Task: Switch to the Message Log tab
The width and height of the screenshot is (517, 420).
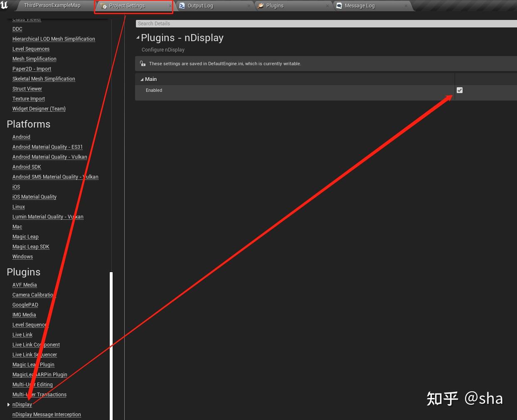Action: tap(359, 6)
